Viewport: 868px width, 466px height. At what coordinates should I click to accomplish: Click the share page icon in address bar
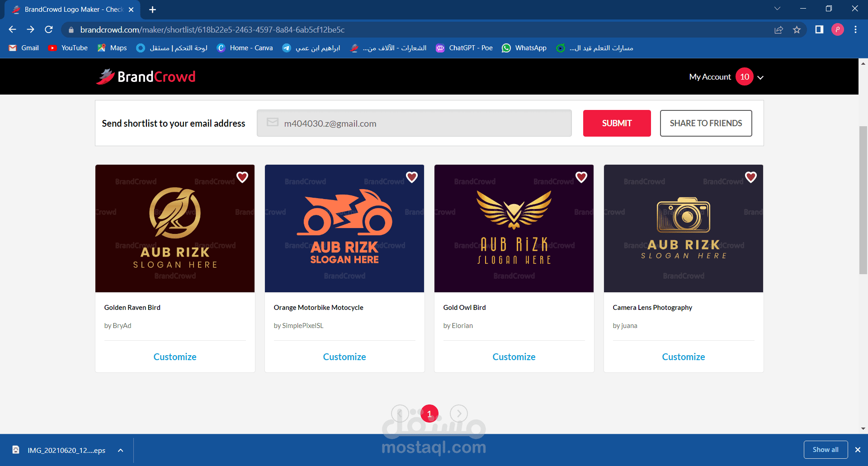[x=778, y=30]
